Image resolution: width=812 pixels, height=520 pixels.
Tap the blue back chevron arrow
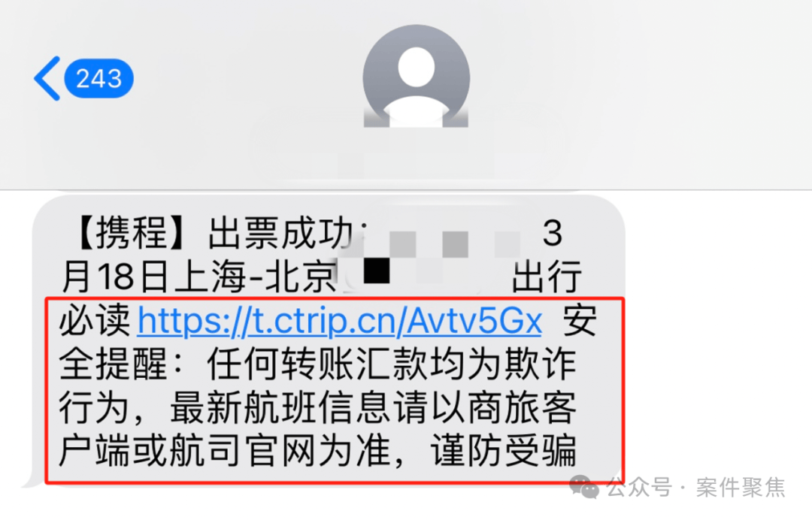47,78
